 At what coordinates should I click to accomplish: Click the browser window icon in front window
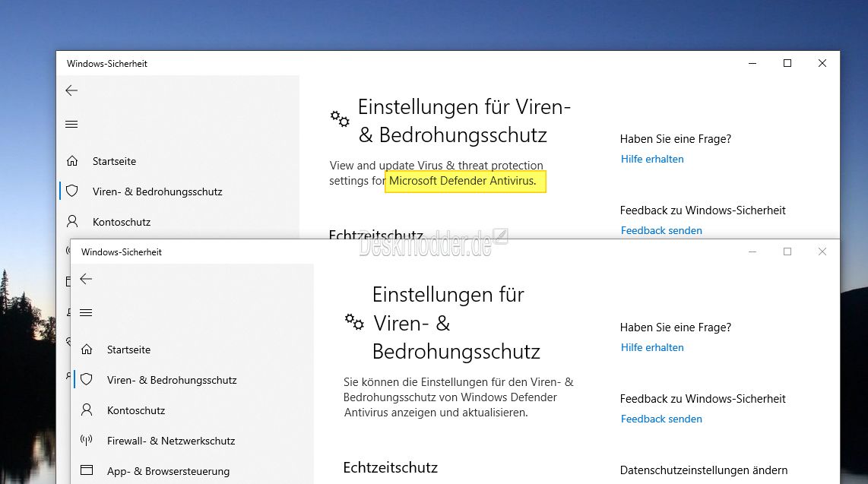tap(87, 471)
